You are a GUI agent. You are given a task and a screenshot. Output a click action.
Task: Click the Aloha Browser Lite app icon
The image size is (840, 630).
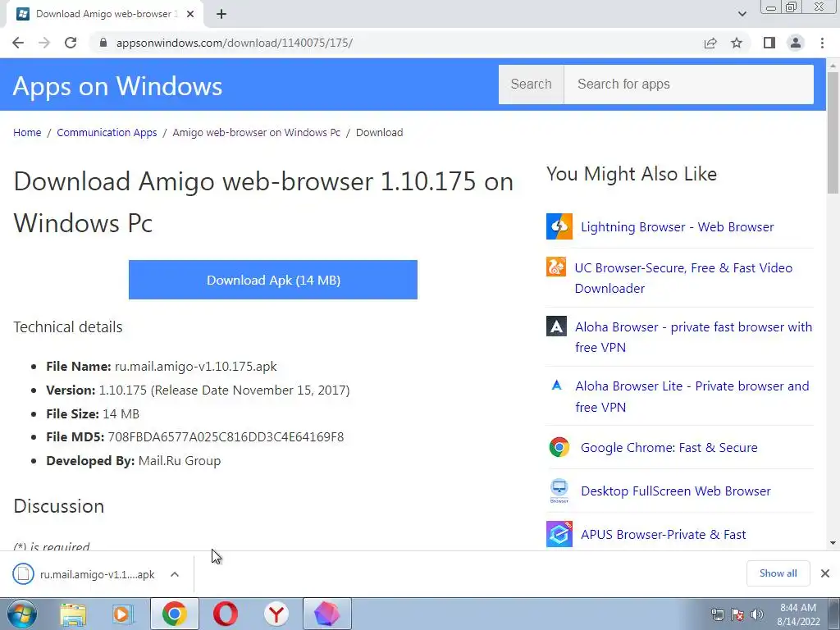pos(557,386)
